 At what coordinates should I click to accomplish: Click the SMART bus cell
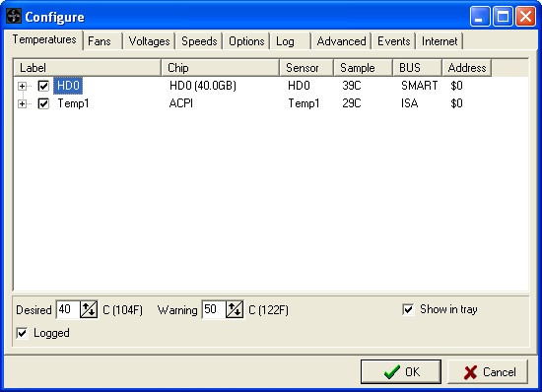pos(419,86)
